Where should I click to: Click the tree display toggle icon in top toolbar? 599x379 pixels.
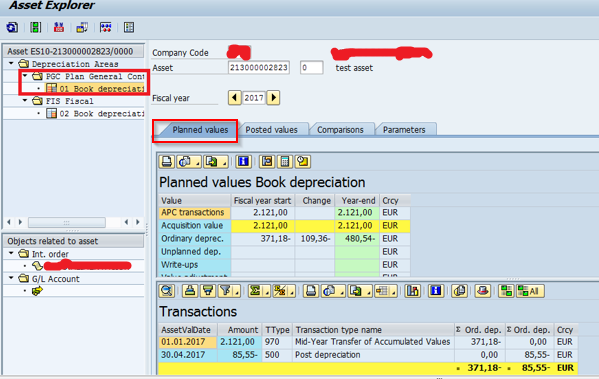tap(129, 28)
